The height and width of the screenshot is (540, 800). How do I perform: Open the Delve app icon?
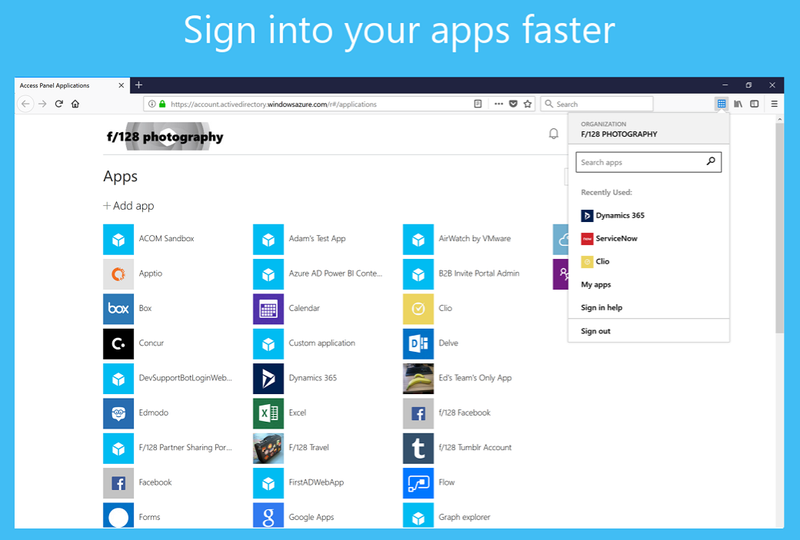pos(418,343)
